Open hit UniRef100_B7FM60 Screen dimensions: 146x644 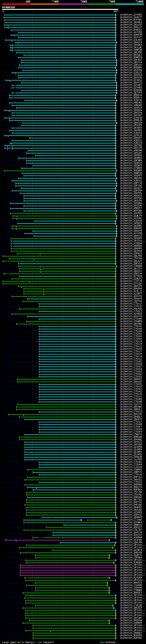131,20
